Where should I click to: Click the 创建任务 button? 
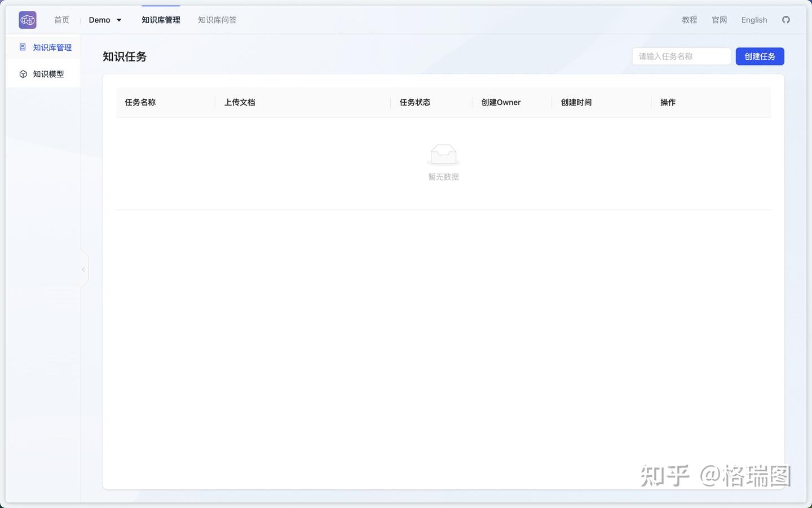click(760, 56)
